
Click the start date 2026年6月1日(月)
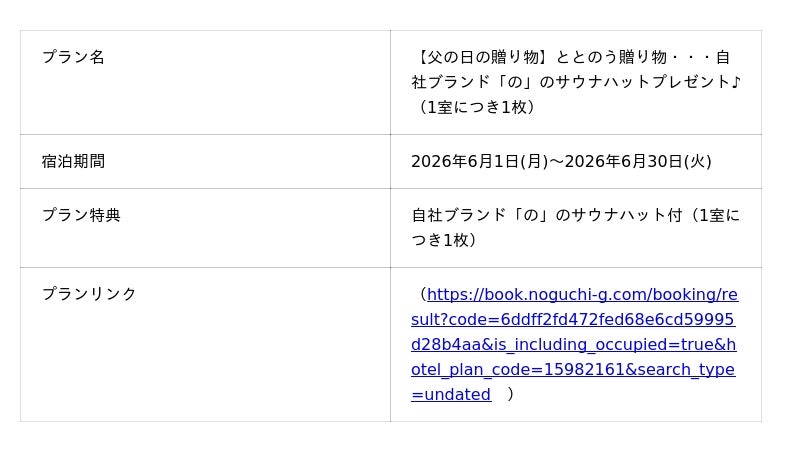pyautogui.click(x=479, y=161)
